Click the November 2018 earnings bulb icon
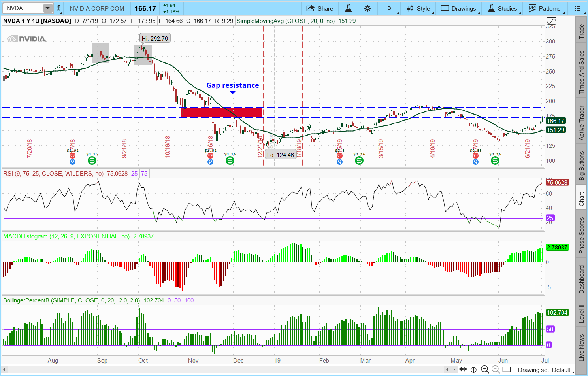 coord(210,162)
